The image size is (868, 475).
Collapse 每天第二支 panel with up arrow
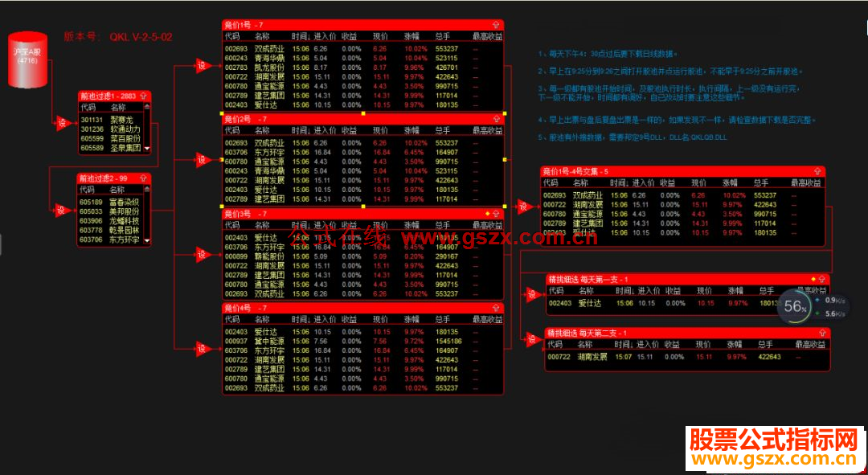(x=823, y=333)
